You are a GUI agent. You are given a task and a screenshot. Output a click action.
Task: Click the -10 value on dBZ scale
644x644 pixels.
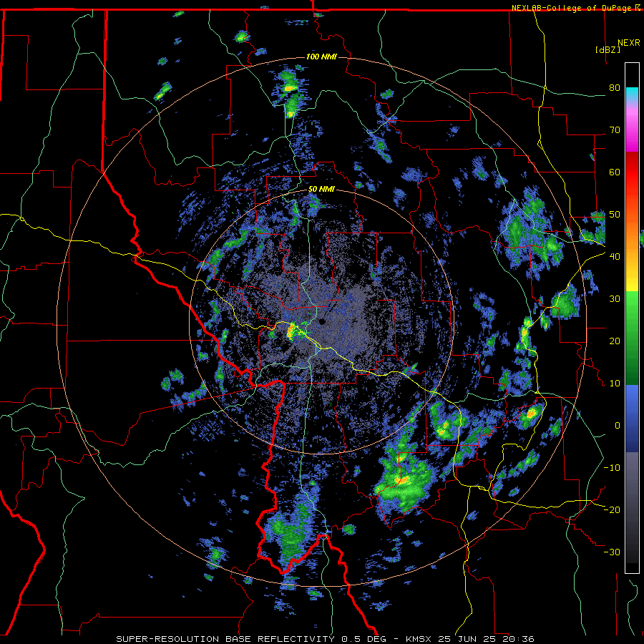pos(612,468)
